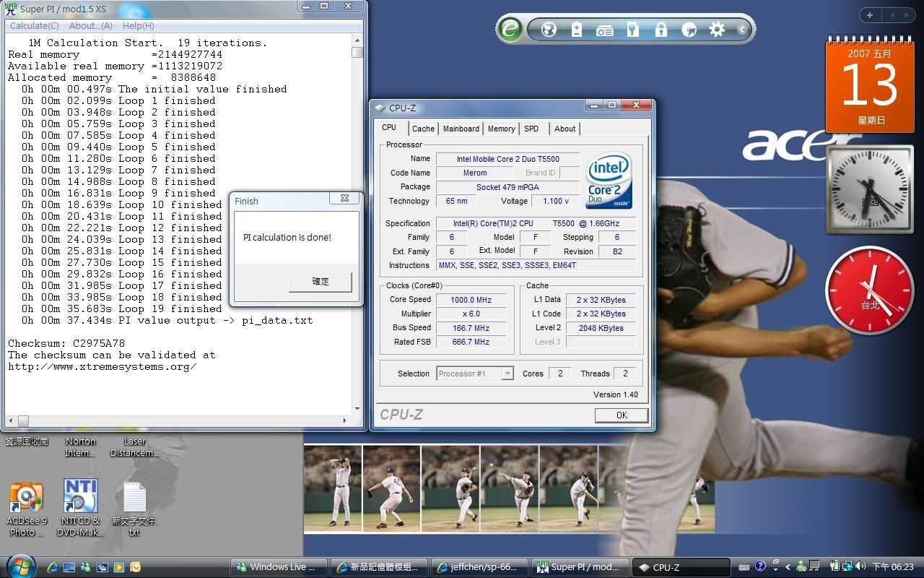Click Super PI horizontal scrollbar left arrow

10,420
